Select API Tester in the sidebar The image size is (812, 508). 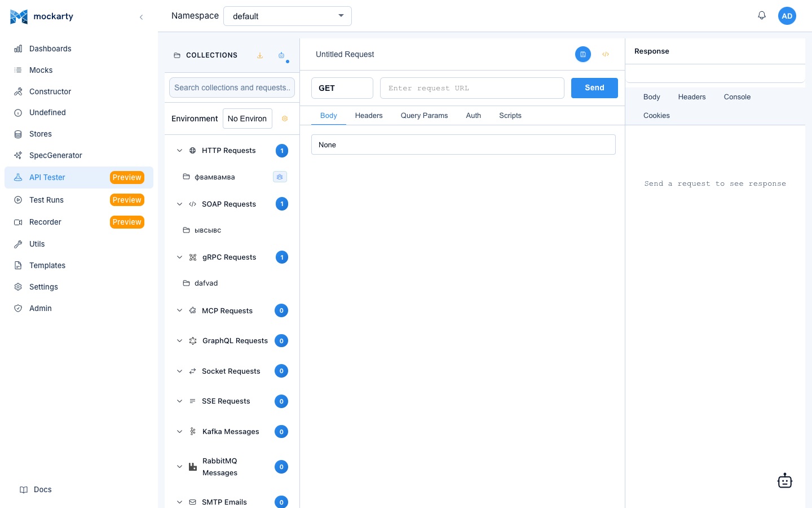(x=79, y=177)
